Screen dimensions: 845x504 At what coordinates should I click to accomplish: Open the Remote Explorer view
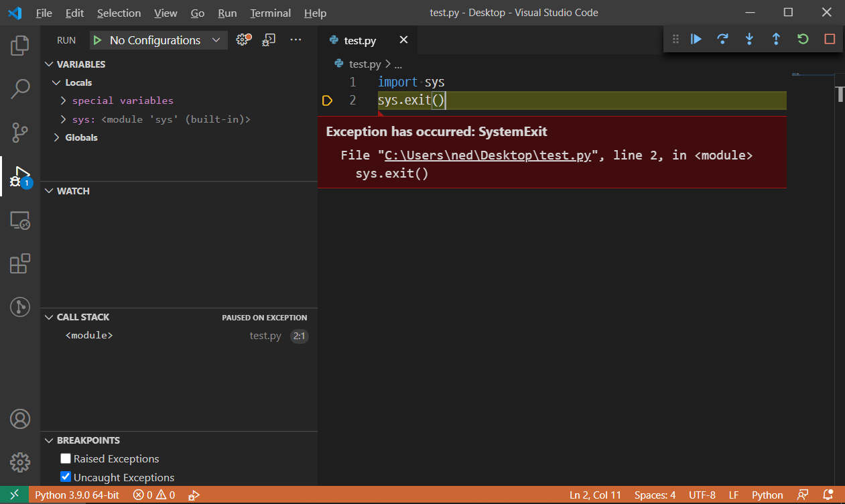tap(20, 220)
